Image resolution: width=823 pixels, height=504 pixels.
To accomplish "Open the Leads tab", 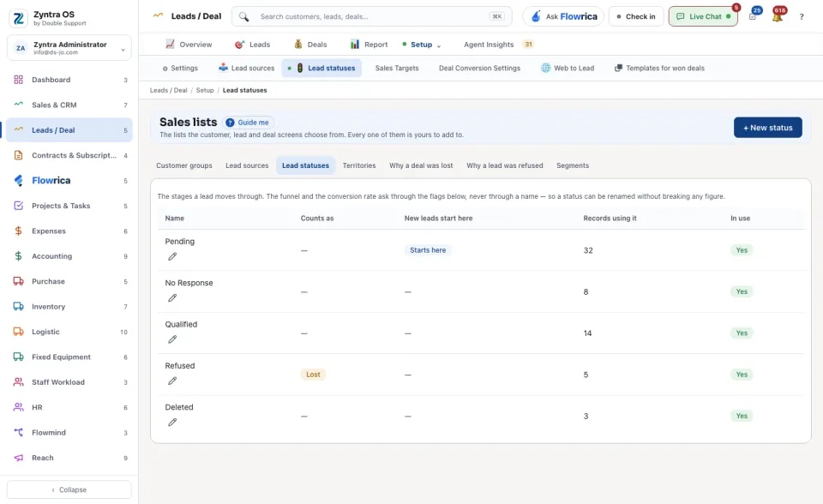I will (x=252, y=45).
